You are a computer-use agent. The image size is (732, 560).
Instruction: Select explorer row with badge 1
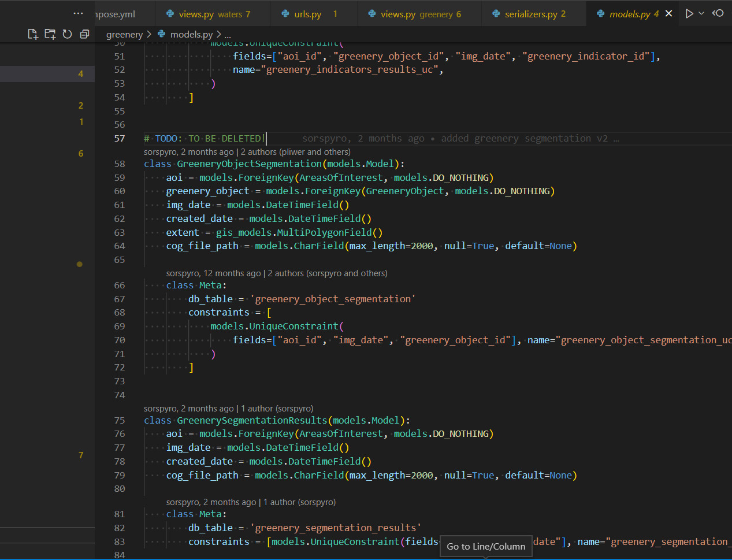point(47,121)
